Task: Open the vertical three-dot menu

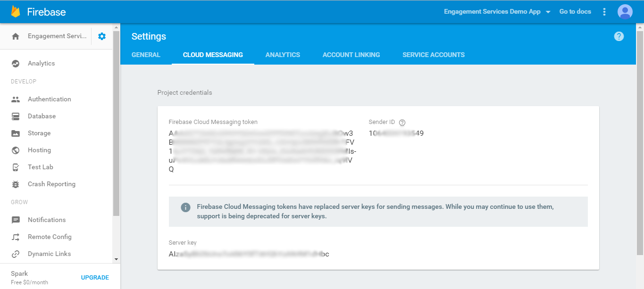Action: (x=604, y=12)
